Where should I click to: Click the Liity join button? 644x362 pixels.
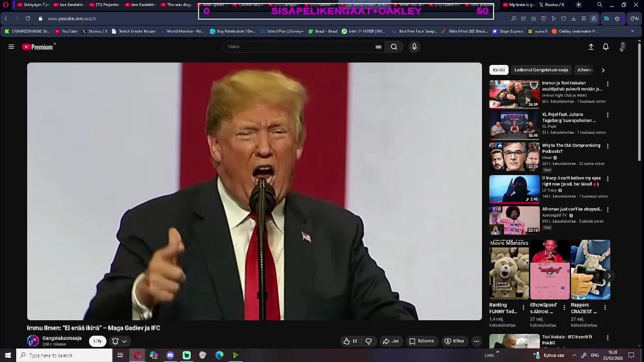click(98, 341)
